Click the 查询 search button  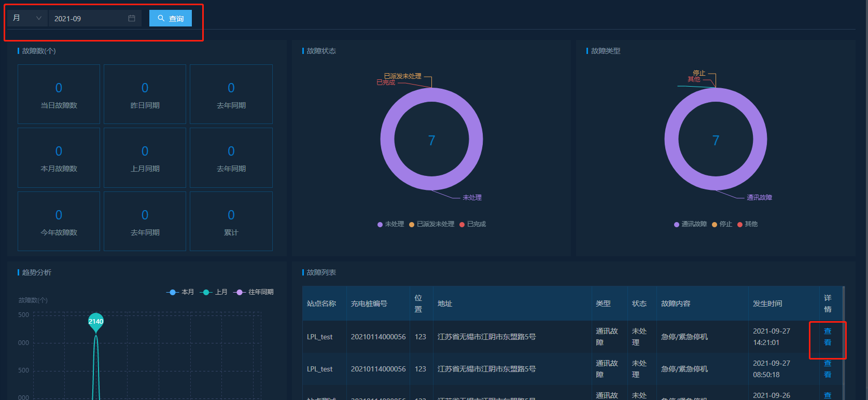pos(171,19)
